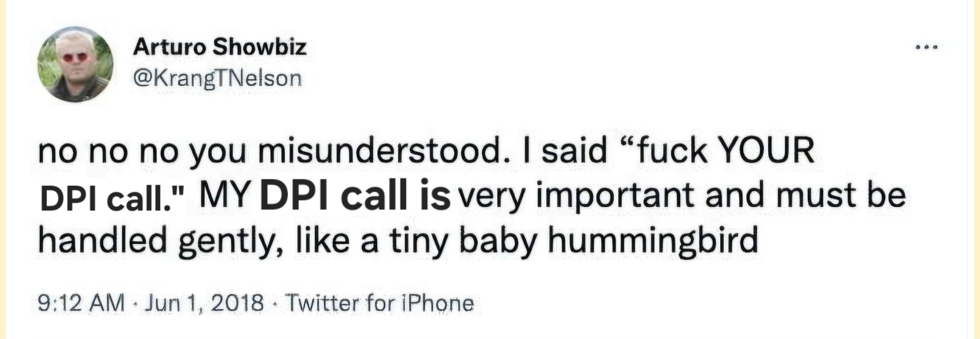980x339 pixels.
Task: Click the Jun 1, 2018 date
Action: pos(204,303)
